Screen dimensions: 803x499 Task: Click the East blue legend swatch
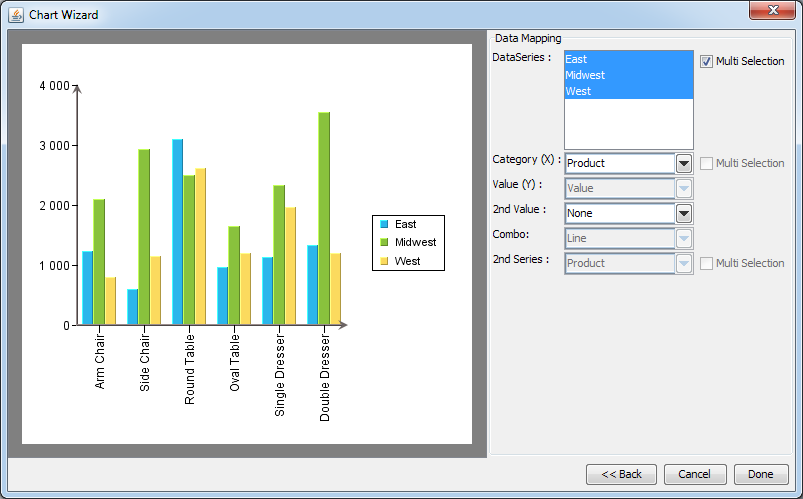(x=383, y=225)
